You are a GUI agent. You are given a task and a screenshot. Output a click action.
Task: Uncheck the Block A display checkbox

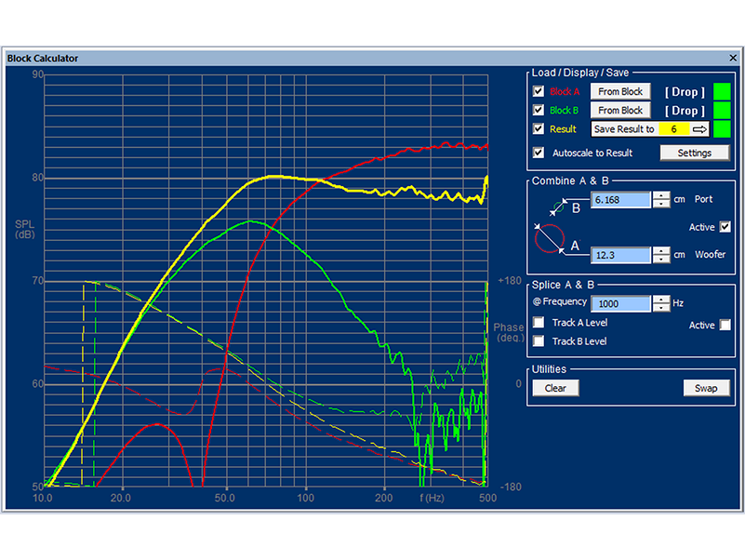[538, 92]
